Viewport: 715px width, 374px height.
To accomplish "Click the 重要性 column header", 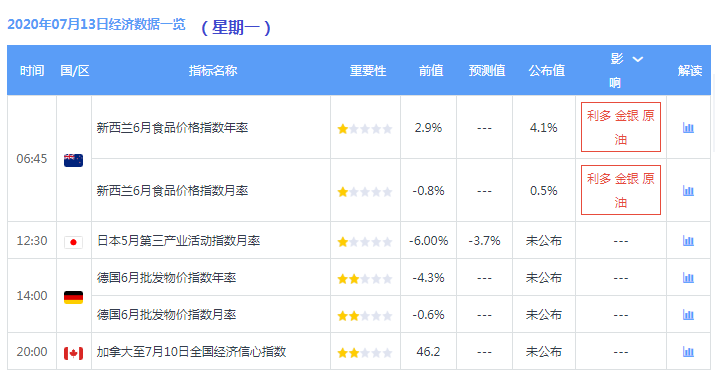I will (x=368, y=71).
